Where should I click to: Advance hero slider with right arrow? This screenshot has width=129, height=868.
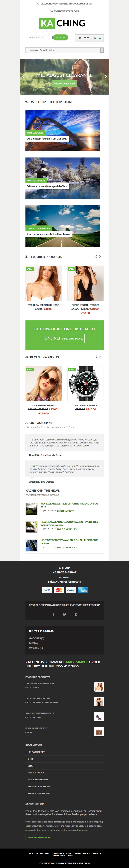coord(106,77)
